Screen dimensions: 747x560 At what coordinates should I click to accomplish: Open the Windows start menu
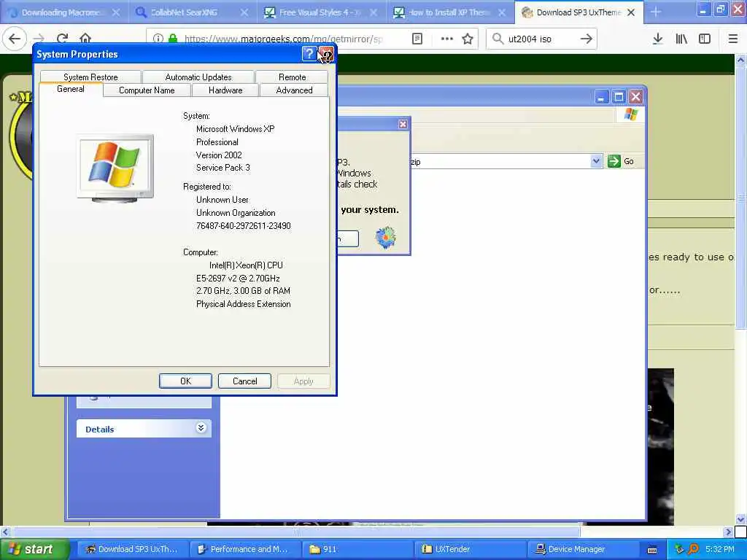tap(34, 549)
